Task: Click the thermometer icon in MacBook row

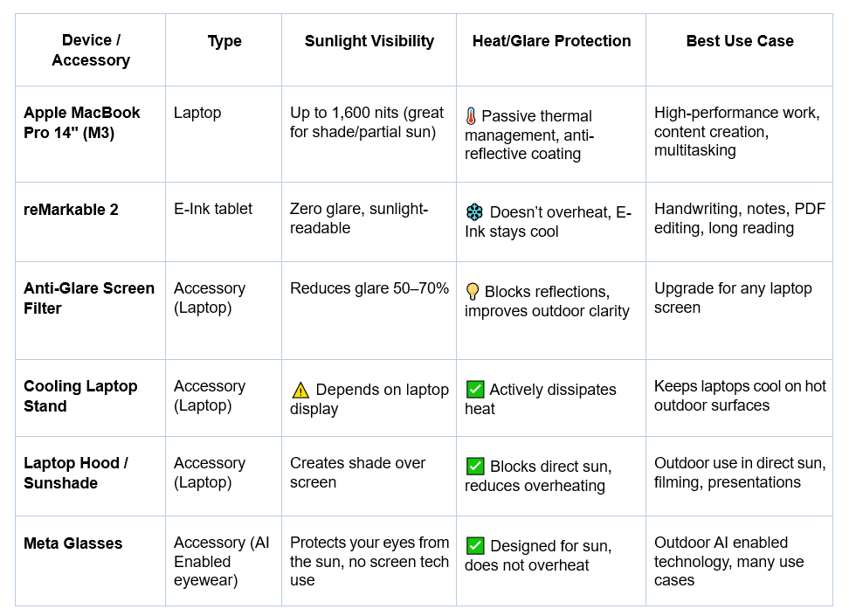Action: (471, 116)
